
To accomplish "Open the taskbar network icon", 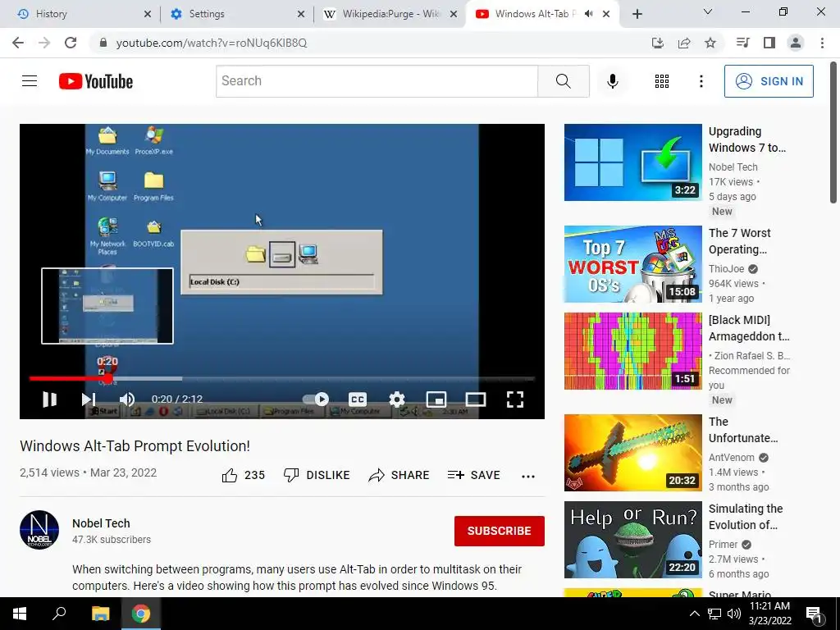I will click(x=714, y=614).
